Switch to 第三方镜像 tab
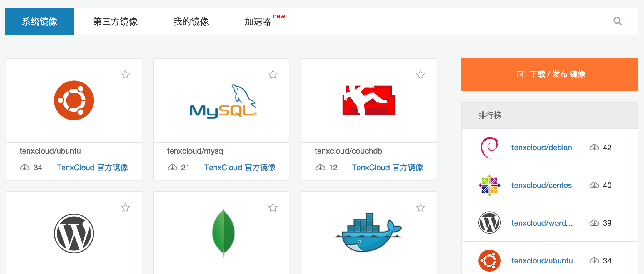Viewport: 644px width, 274px height. [115, 22]
